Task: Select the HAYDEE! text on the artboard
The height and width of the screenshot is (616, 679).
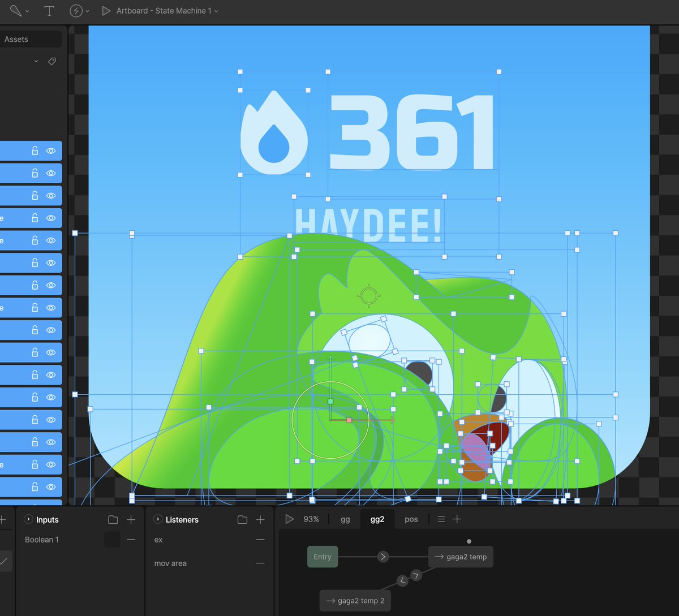Action: coord(368,225)
